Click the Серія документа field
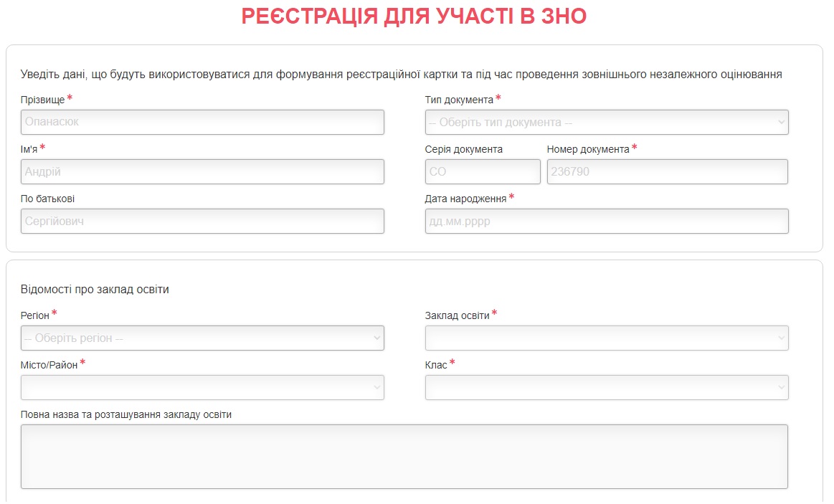Image resolution: width=834 pixels, height=504 pixels. click(482, 171)
